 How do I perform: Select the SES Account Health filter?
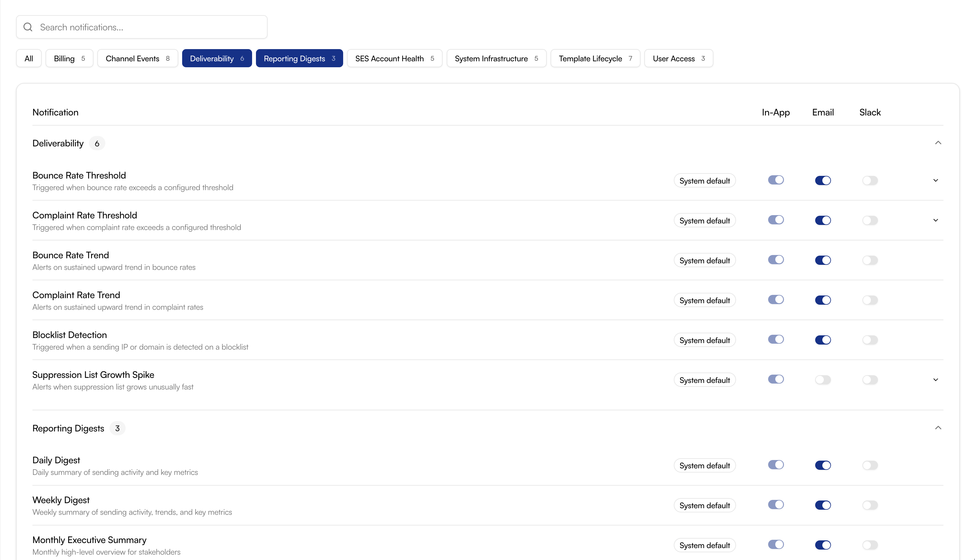(394, 58)
